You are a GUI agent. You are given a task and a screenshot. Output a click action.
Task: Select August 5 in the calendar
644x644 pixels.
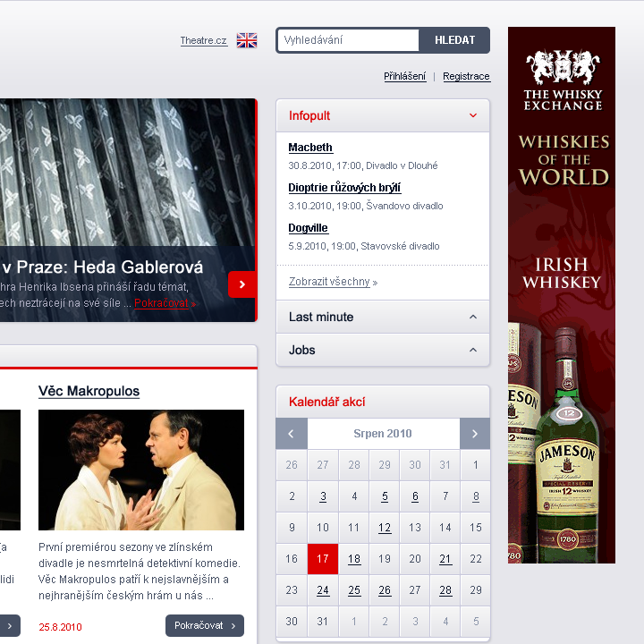[385, 496]
